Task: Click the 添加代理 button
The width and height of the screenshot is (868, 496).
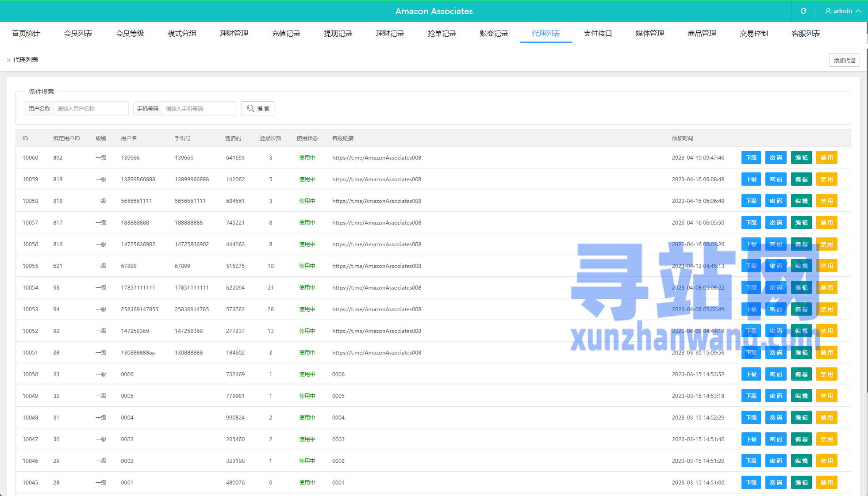Action: point(844,60)
